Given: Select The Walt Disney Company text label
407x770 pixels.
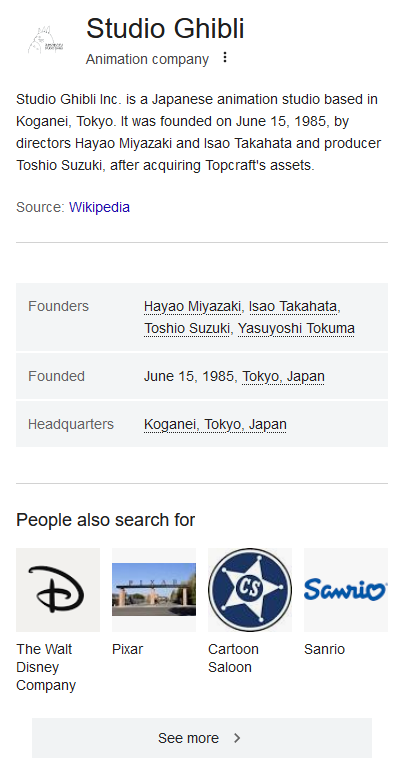Looking at the screenshot, I should coord(46,667).
